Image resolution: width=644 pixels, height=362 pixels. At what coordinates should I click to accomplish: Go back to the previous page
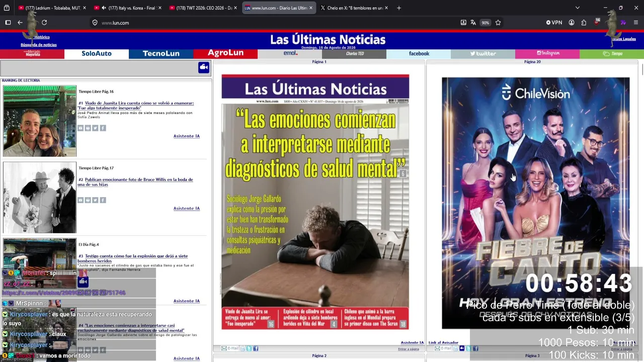pyautogui.click(x=20, y=23)
